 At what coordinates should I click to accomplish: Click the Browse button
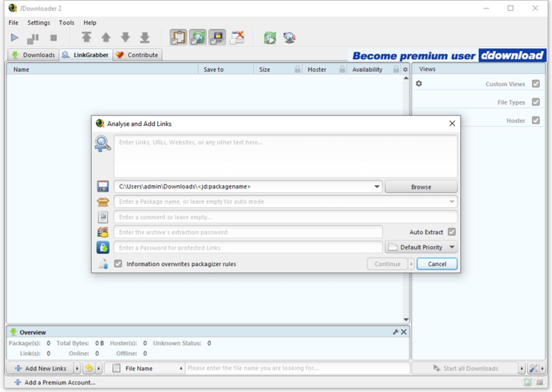pyautogui.click(x=421, y=187)
